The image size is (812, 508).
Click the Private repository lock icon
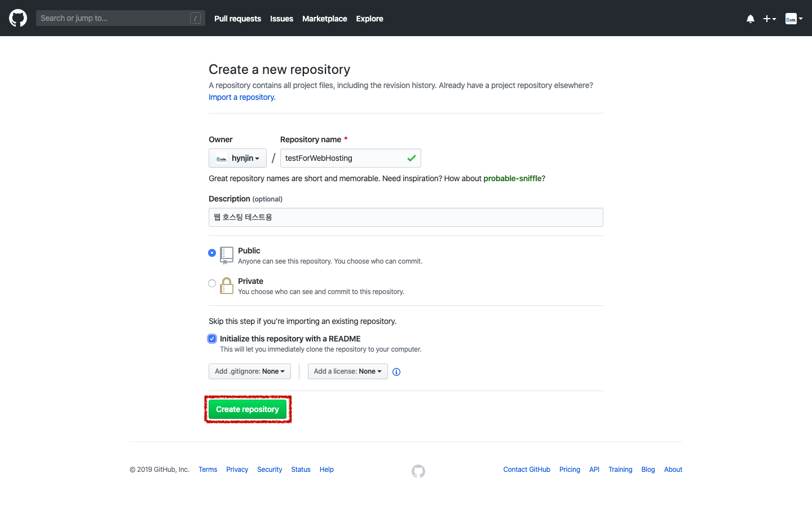click(227, 286)
